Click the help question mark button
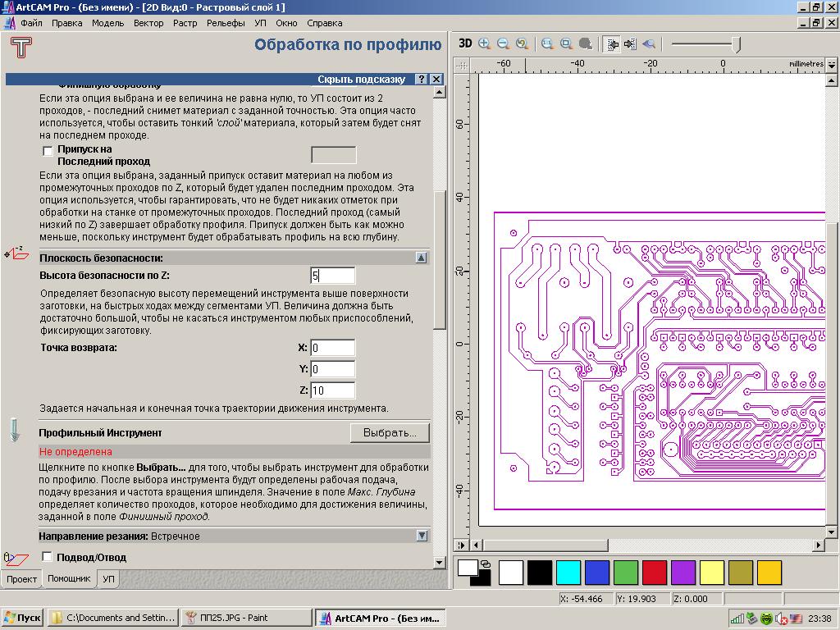Screen dimensions: 840x630 pyautogui.click(x=422, y=80)
